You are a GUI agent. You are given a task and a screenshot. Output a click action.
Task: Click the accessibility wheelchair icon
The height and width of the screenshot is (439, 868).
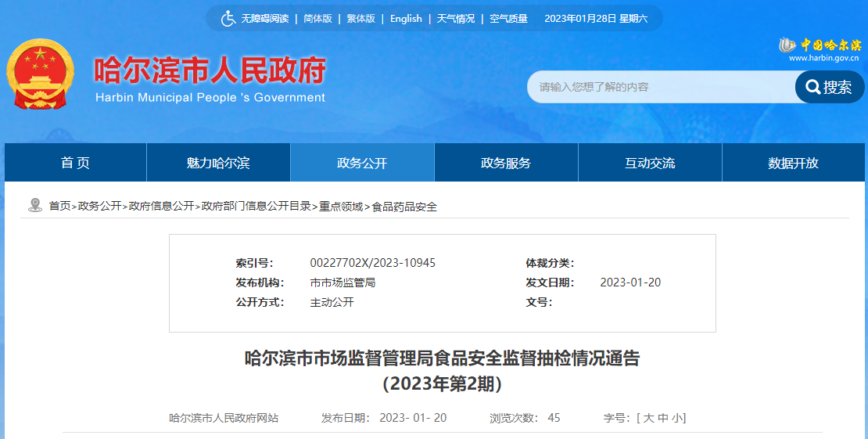click(x=228, y=18)
